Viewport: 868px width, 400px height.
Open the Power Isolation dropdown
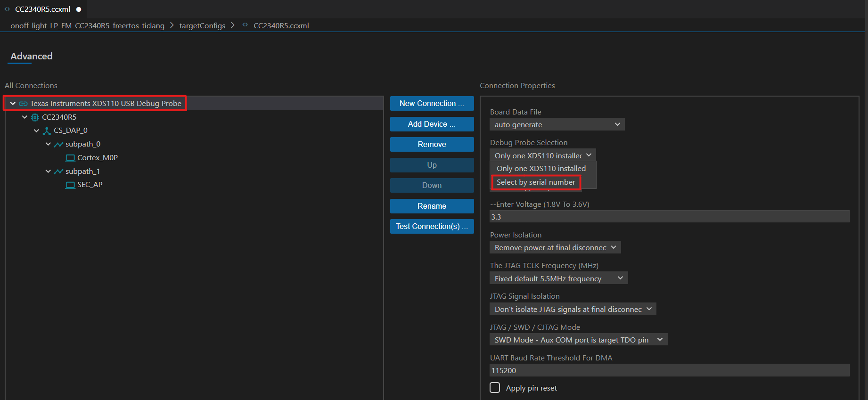pos(555,247)
